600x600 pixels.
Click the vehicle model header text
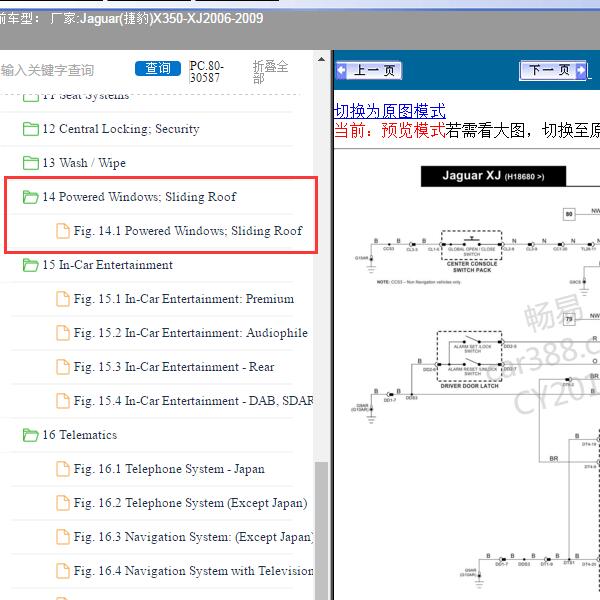click(x=131, y=18)
